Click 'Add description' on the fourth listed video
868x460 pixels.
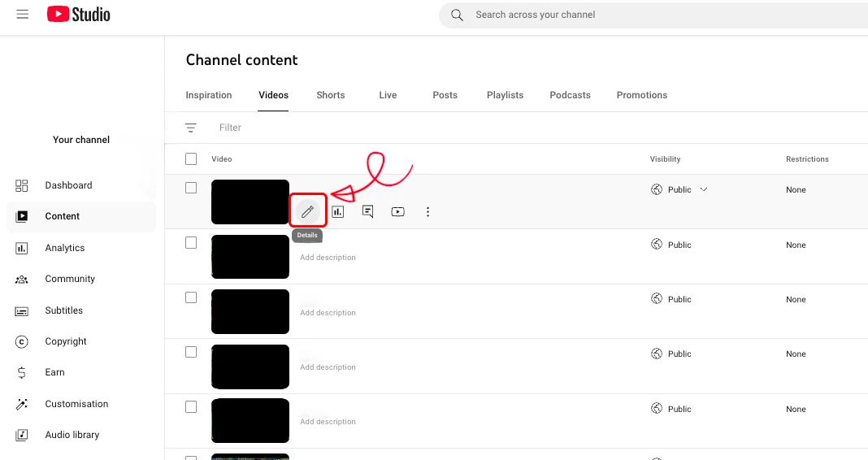(x=328, y=367)
